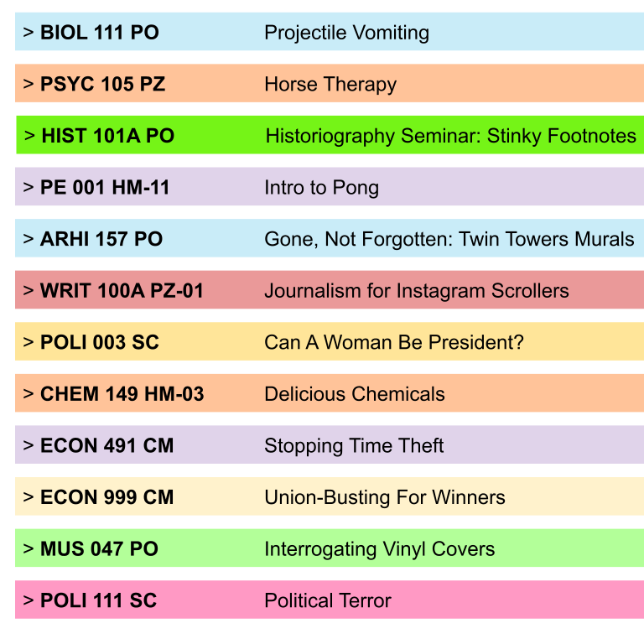Open the MUS 047 PO expander arrow
This screenshot has height=644, width=644.
tap(29, 549)
